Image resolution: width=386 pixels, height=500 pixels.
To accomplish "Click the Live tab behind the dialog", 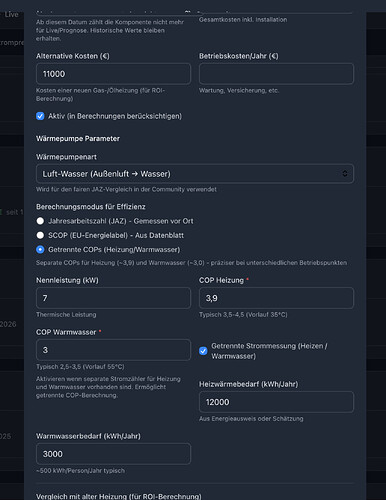I will [11, 14].
